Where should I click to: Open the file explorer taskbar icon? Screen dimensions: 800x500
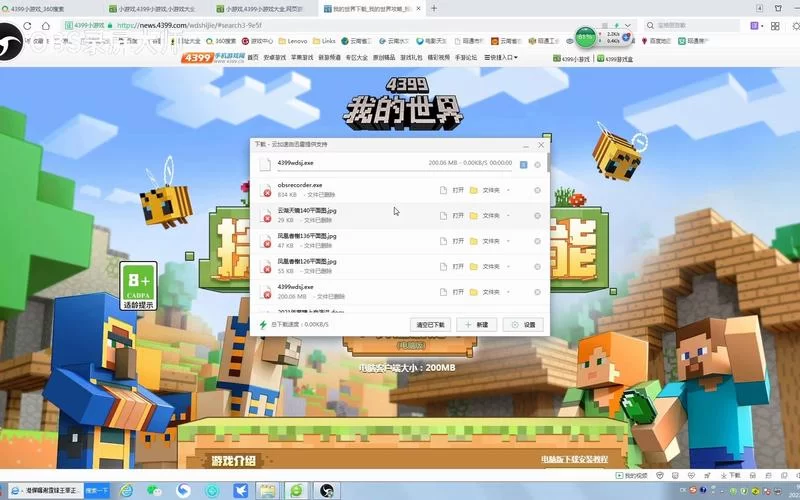click(x=267, y=491)
